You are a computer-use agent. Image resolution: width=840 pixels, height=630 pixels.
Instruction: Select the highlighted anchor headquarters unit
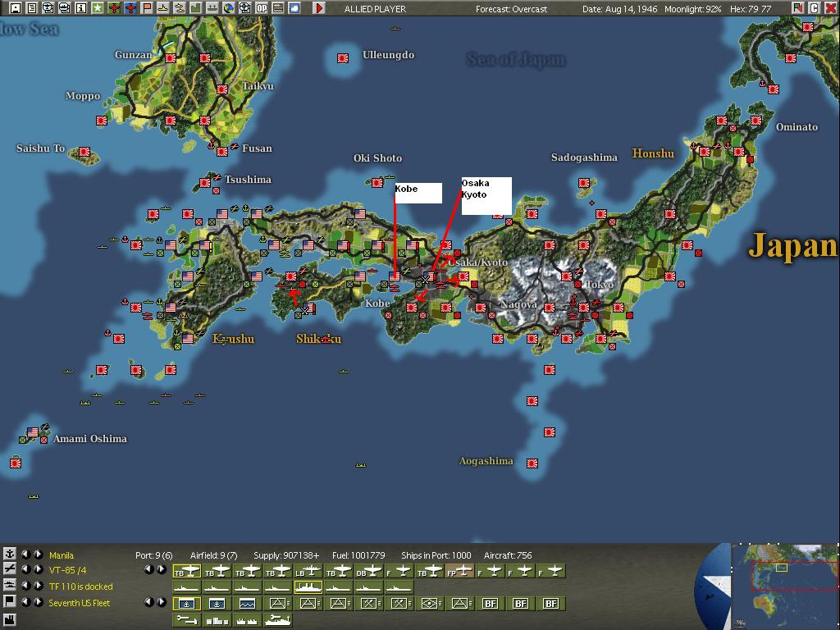tap(186, 604)
